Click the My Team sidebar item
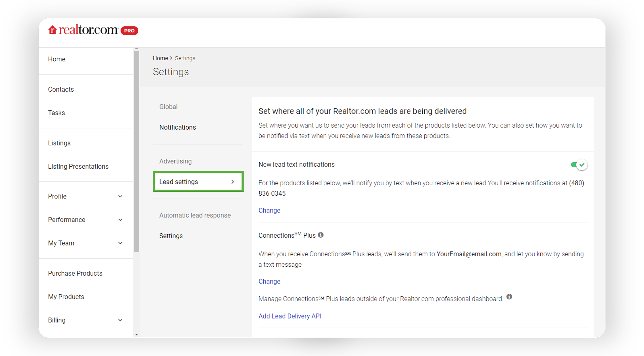Viewport: 644px width, 356px height. click(61, 243)
